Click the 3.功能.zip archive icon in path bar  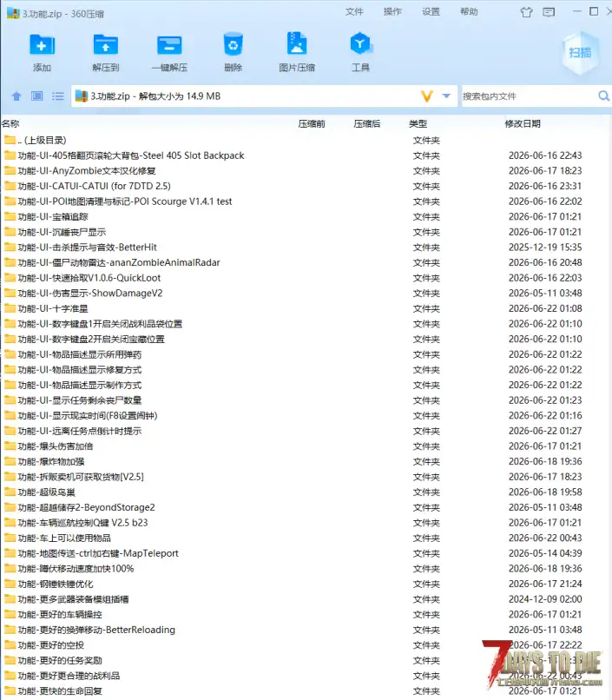point(82,96)
